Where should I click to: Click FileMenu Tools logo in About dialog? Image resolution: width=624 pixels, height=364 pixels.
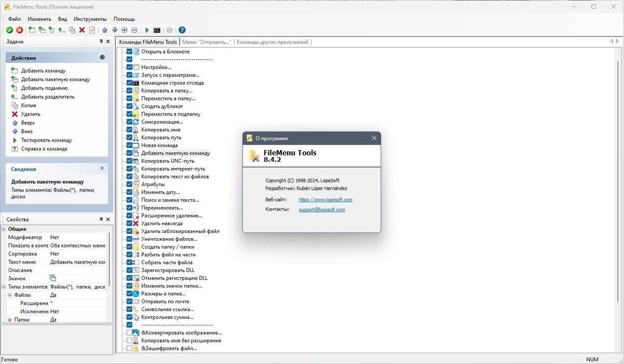pyautogui.click(x=254, y=156)
